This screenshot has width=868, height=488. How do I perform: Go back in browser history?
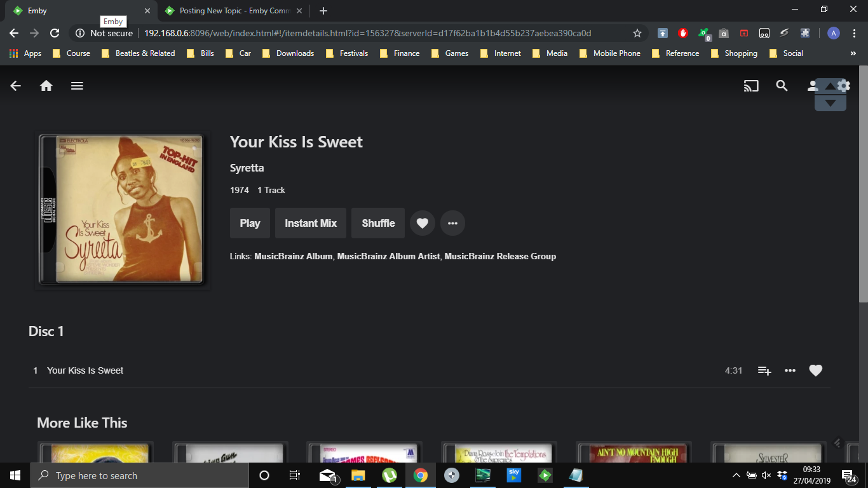coord(14,33)
